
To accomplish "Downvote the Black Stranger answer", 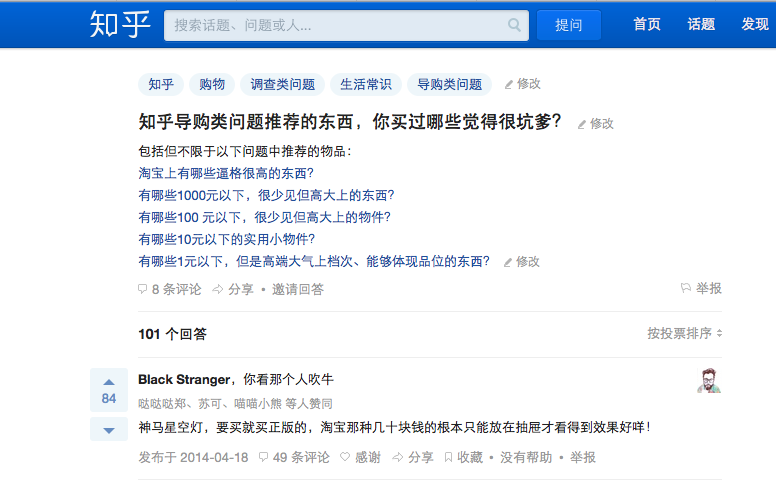I will pyautogui.click(x=109, y=429).
